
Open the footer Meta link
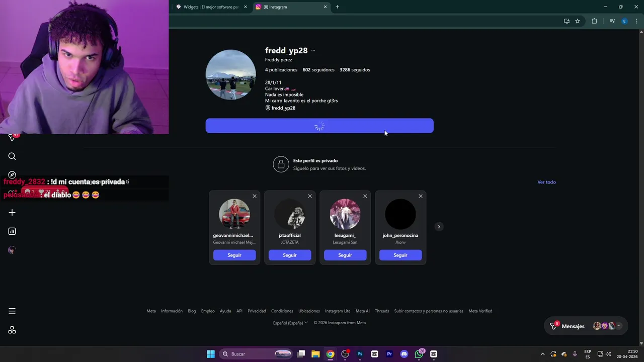click(151, 311)
